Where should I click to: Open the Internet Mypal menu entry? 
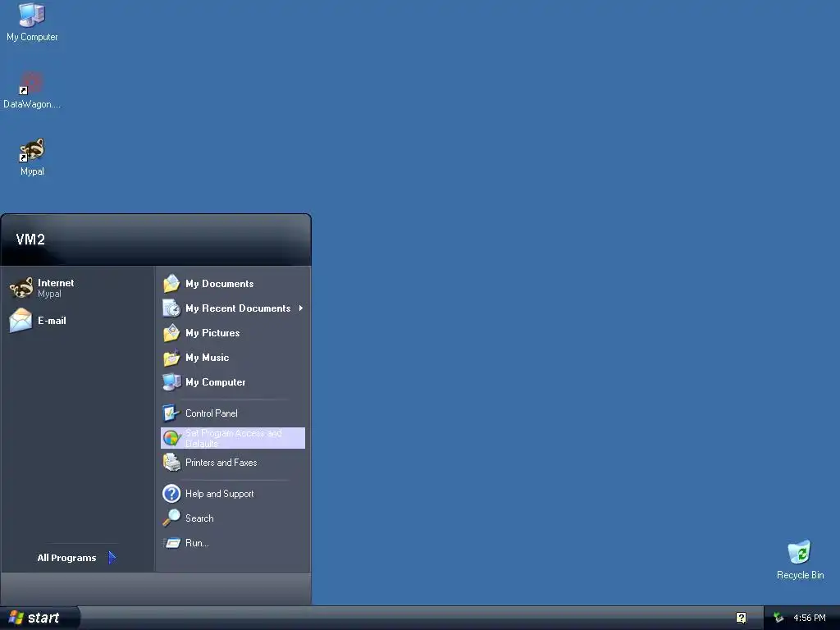tap(78, 288)
